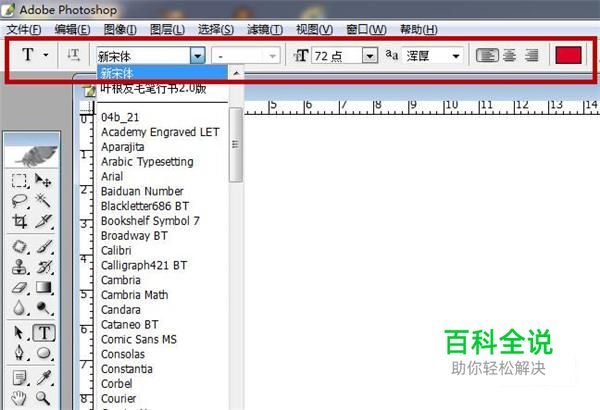600x410 pixels.
Task: Select the Dodge tool
Action: (x=43, y=307)
